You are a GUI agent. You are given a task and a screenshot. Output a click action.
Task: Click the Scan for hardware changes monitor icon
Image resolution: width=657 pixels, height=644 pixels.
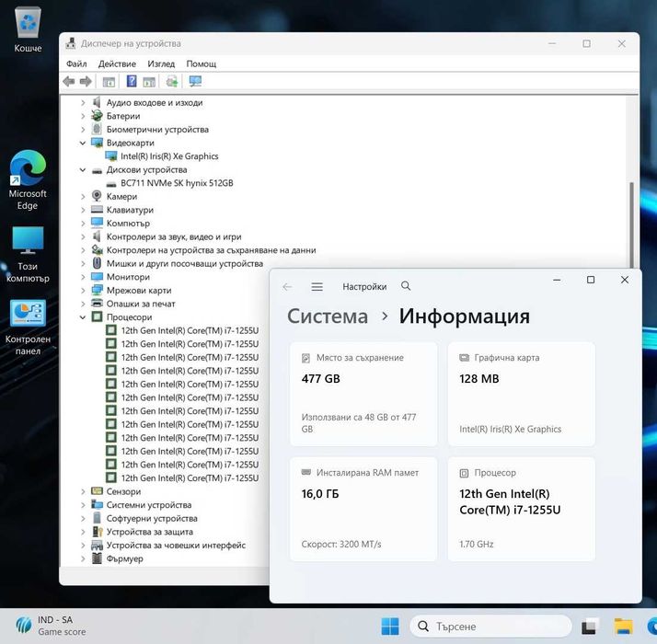tap(195, 81)
